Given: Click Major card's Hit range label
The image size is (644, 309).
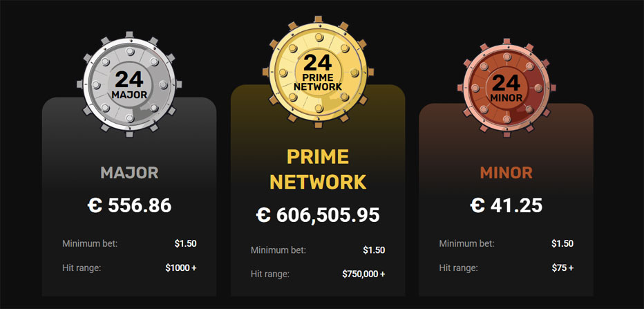Looking at the screenshot, I should 82,268.
